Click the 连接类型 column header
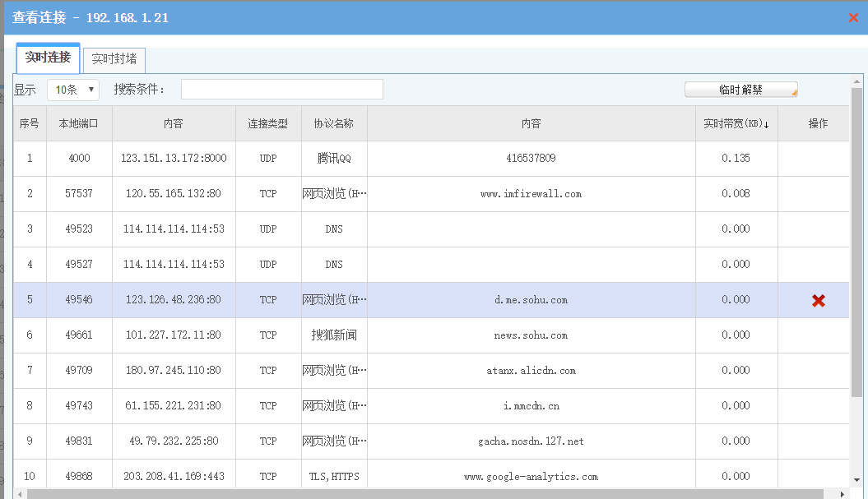868x499 pixels. [x=268, y=123]
